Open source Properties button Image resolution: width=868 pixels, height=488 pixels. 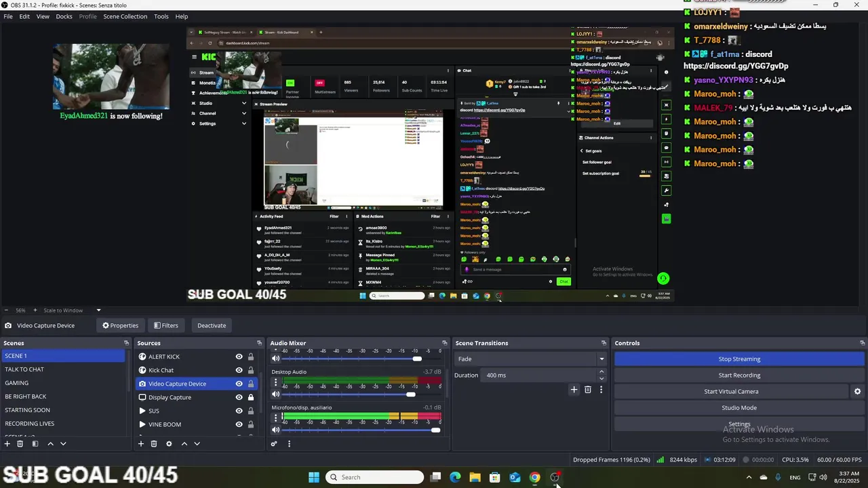(120, 325)
